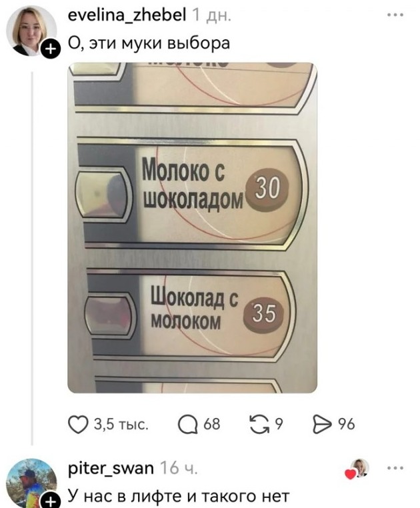This screenshot has height=508, width=420.
Task: Repost using the circular arrows icon
Action: 259,425
